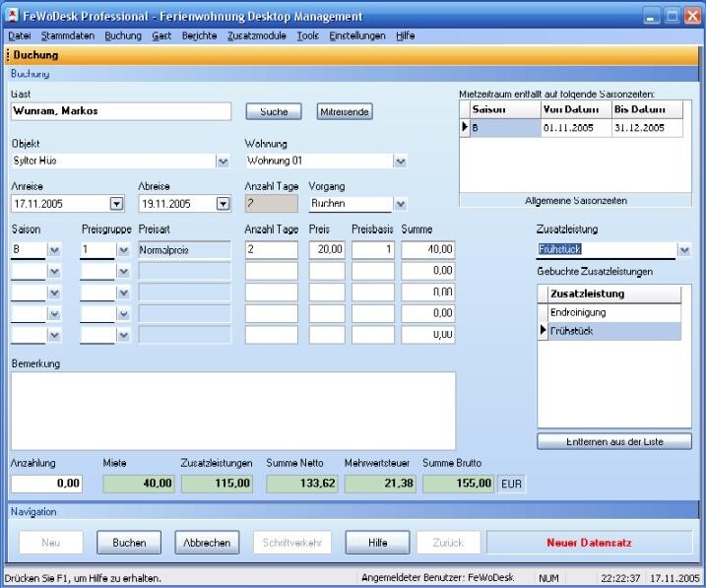Image resolution: width=706 pixels, height=588 pixels.
Task: Open the Anreise date picker arrow
Action: [x=116, y=204]
